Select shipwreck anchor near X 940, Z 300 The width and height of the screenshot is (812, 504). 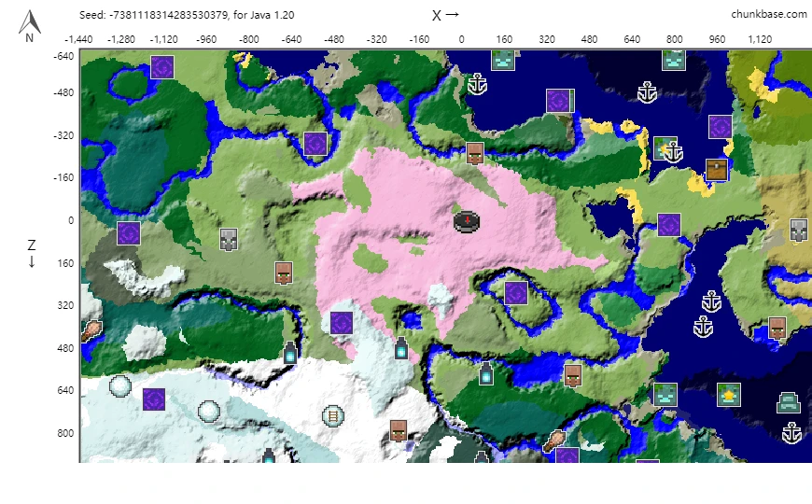[x=711, y=301]
